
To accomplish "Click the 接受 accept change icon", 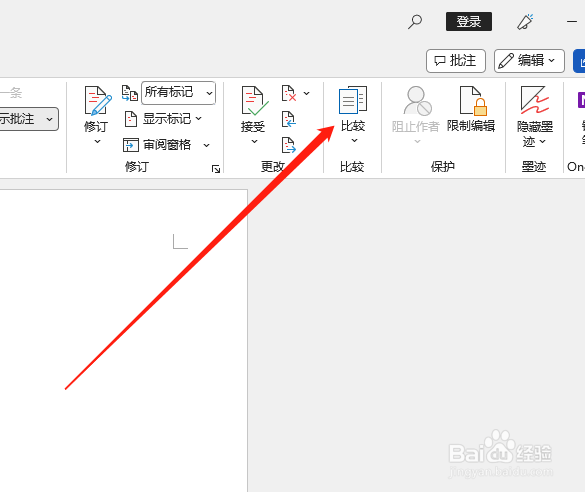I will (255, 101).
